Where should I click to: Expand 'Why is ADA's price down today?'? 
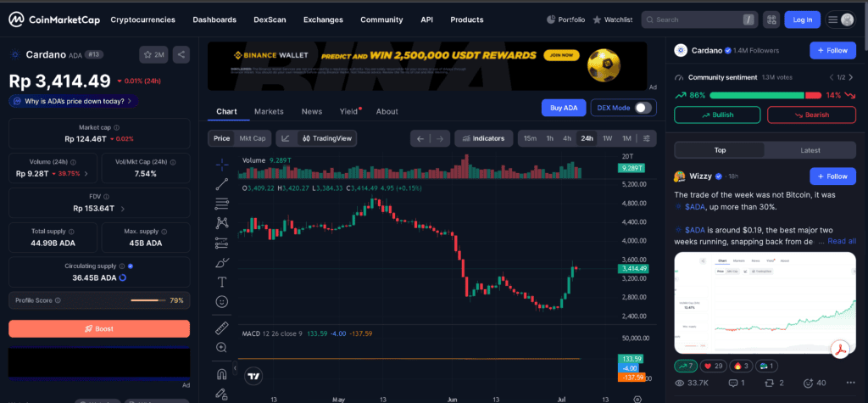tap(74, 102)
